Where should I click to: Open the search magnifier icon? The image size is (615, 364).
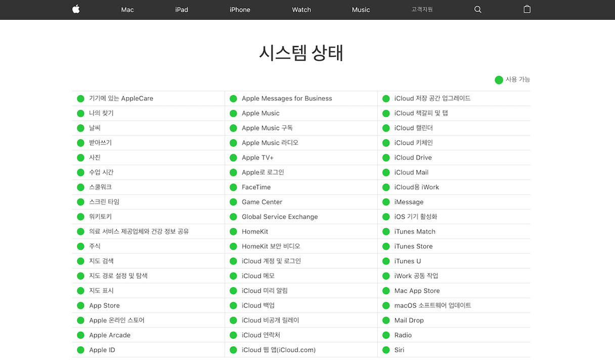click(477, 10)
